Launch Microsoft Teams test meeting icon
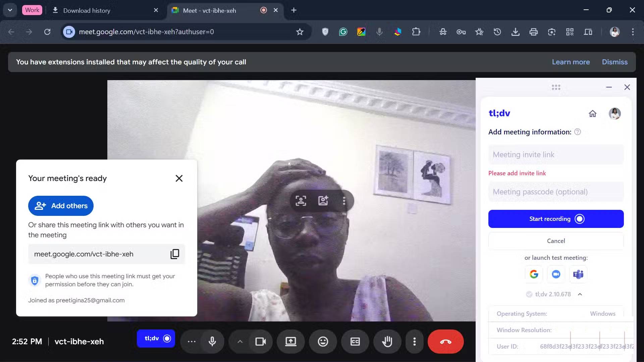Screen dimensions: 644x362 (x=578, y=274)
